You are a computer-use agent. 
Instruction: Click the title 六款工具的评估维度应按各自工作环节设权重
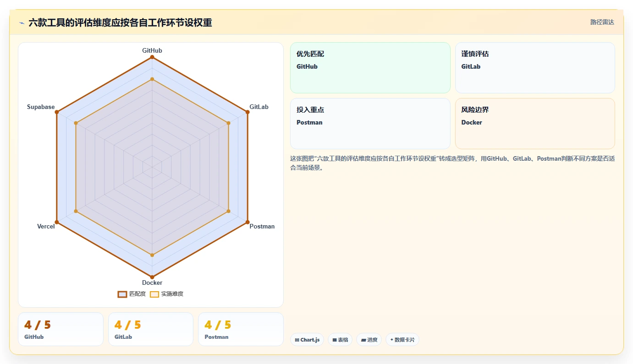click(x=120, y=23)
